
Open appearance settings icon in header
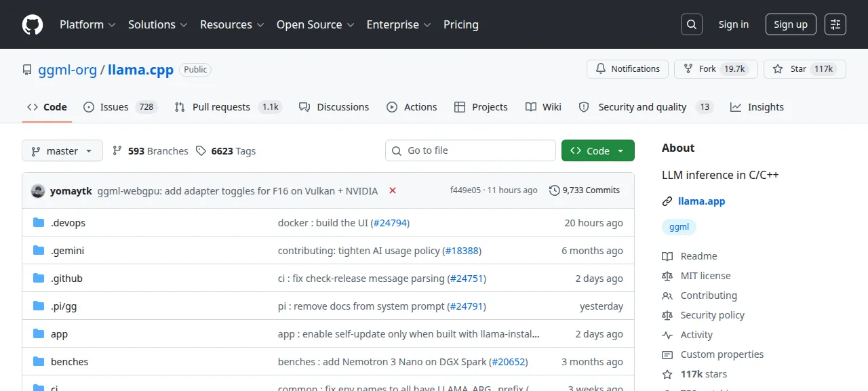835,24
